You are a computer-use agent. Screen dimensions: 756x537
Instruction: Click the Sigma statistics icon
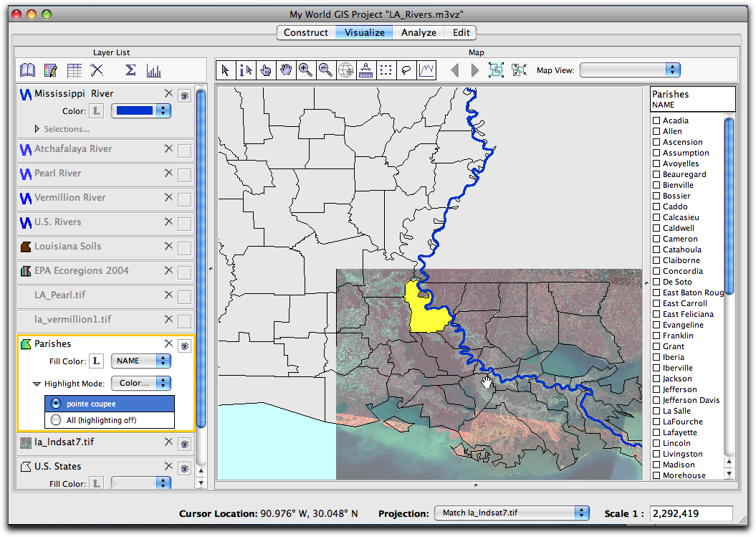pos(131,70)
